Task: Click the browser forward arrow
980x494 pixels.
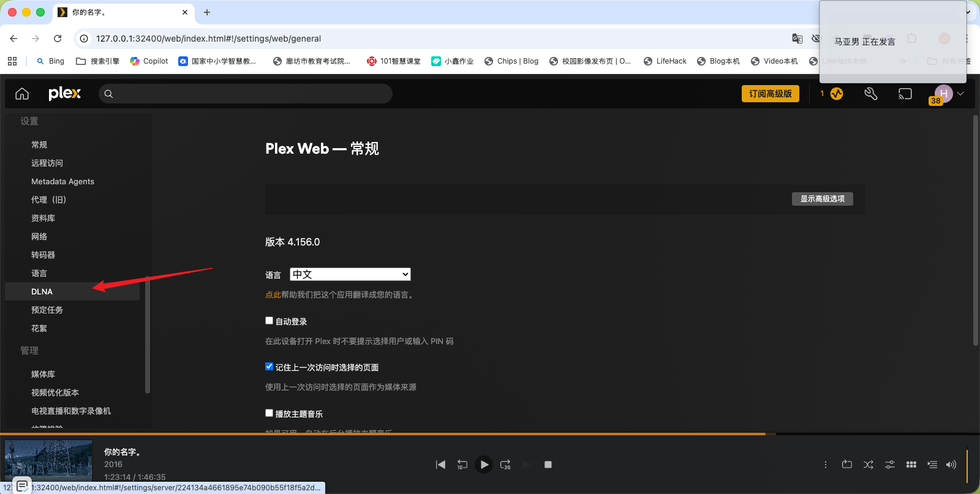Action: click(x=36, y=39)
